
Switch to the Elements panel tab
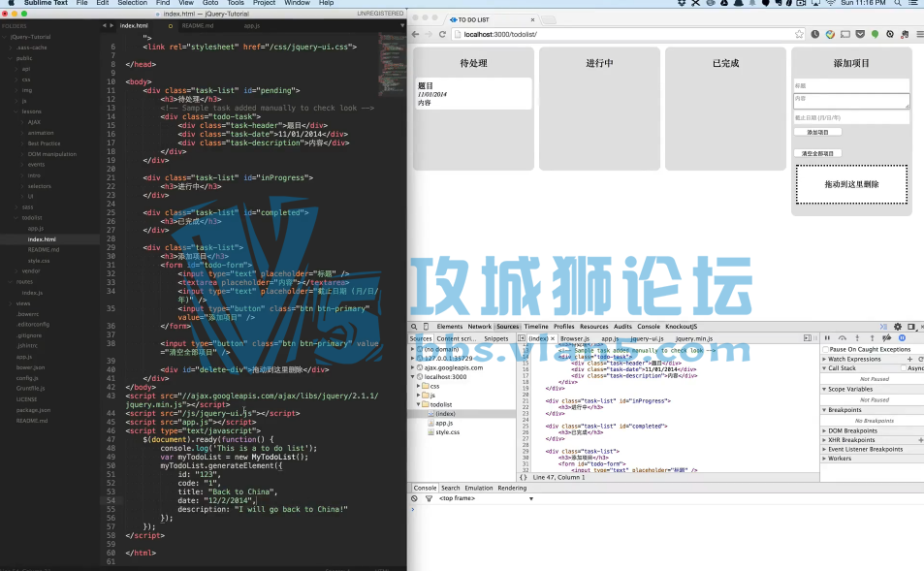point(450,327)
